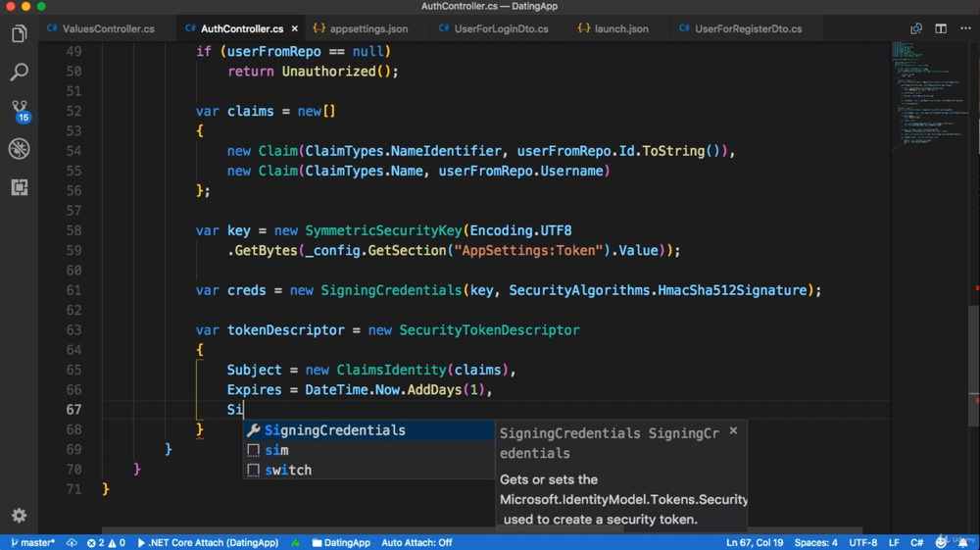Screen dimensions: 980x550
Task: Click the master branch indicator
Action: click(33, 542)
